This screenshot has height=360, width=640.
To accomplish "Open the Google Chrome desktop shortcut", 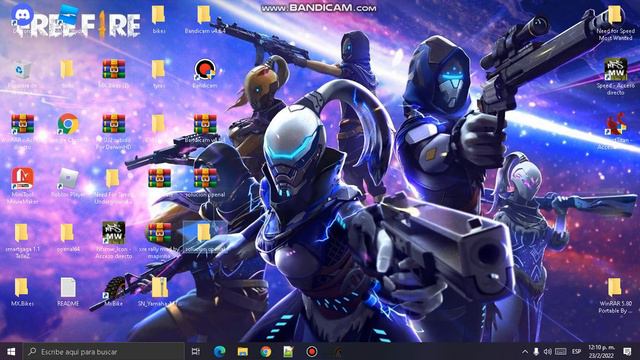I will click(68, 124).
